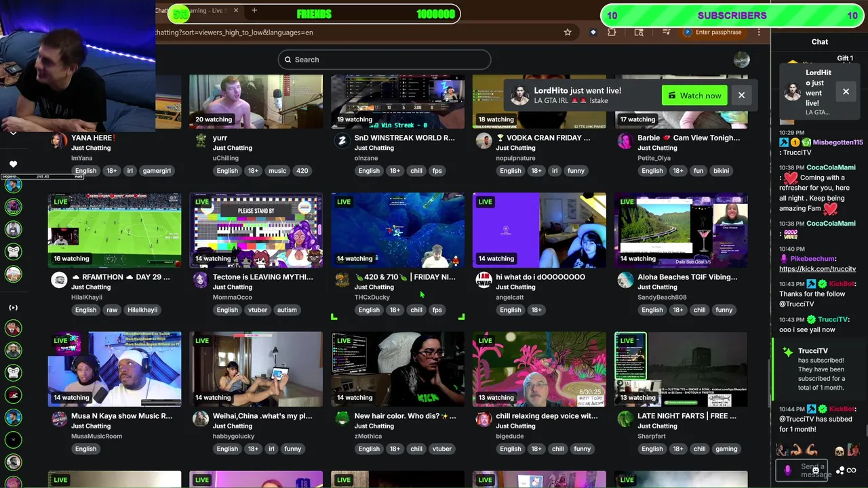Open the 'chill relaxing deep voice' stream title
This screenshot has width=868, height=488.
point(547,415)
